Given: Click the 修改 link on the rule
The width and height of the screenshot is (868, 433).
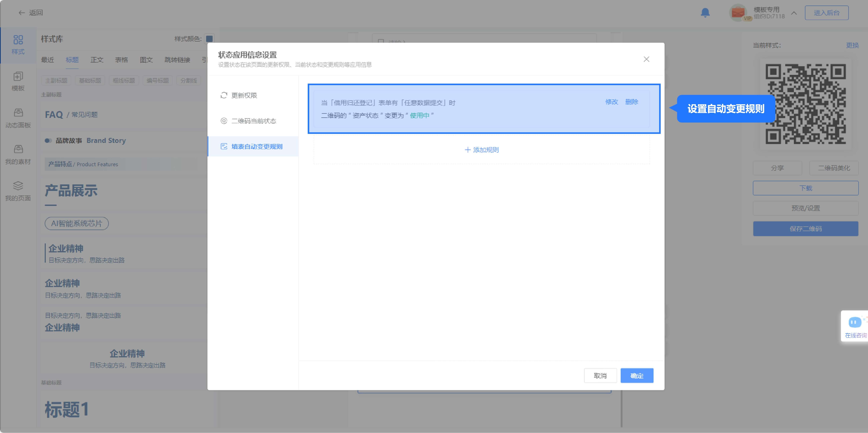Looking at the screenshot, I should (611, 102).
